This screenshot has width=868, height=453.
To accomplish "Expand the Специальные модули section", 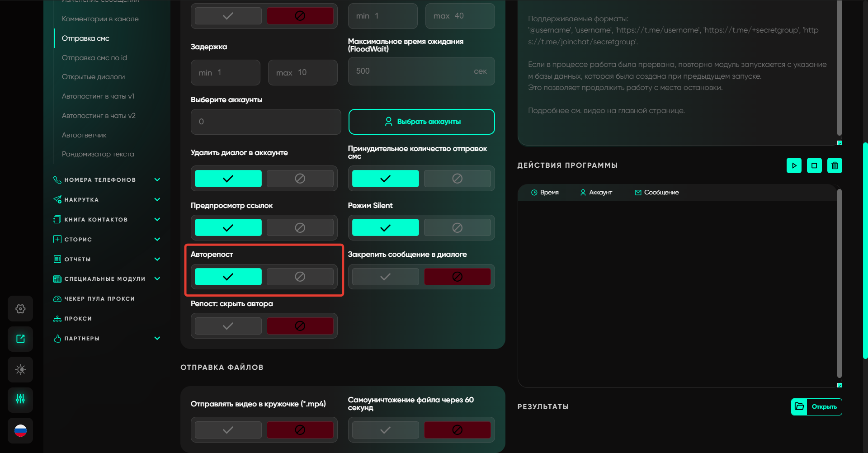I will click(x=157, y=278).
